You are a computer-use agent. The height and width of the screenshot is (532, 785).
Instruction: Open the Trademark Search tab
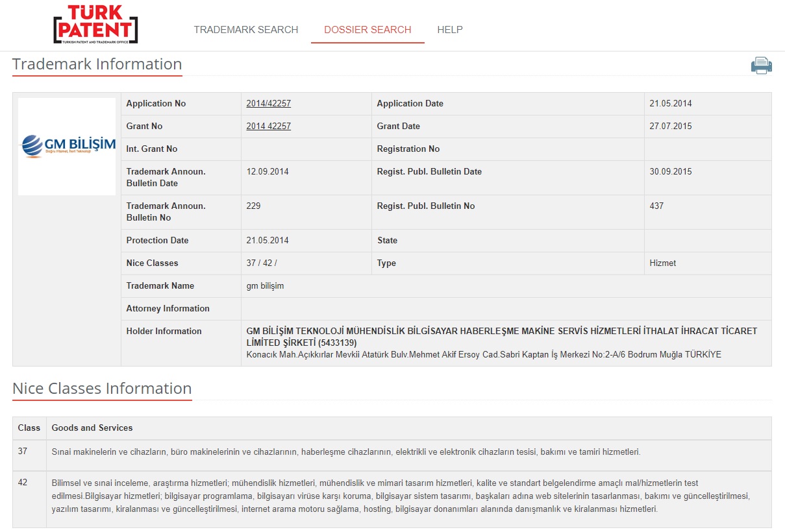[246, 30]
